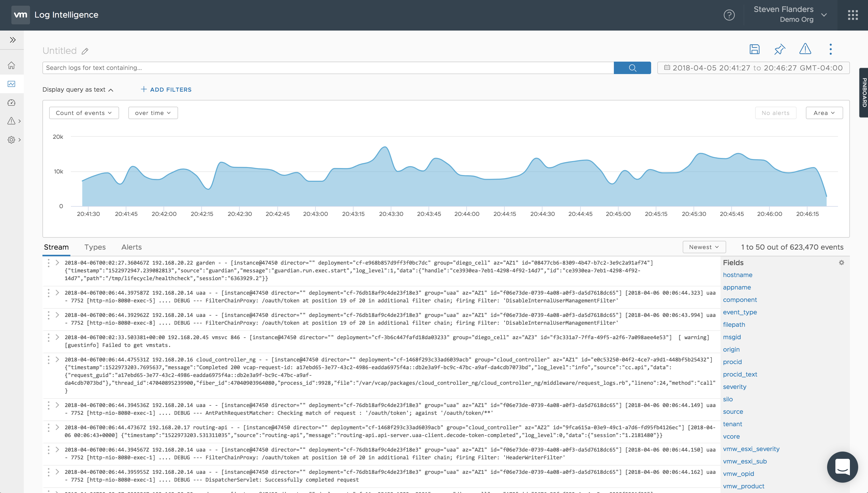The height and width of the screenshot is (493, 868).
Task: Open the Area chart type dropdown
Action: (824, 113)
